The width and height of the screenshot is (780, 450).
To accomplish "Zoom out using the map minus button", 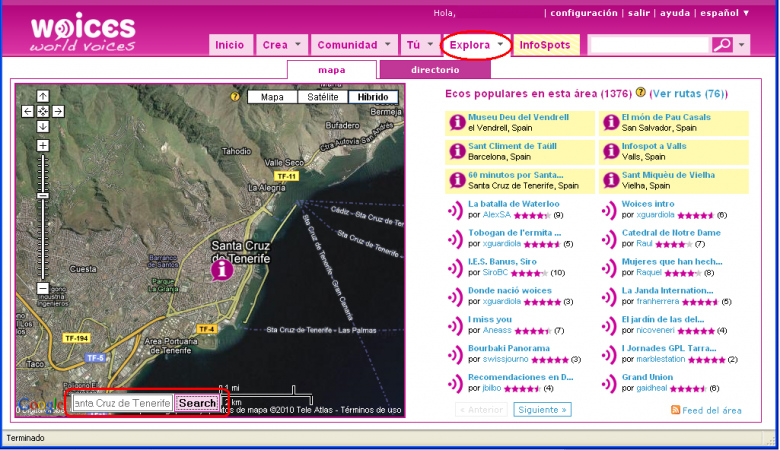I will point(43,288).
